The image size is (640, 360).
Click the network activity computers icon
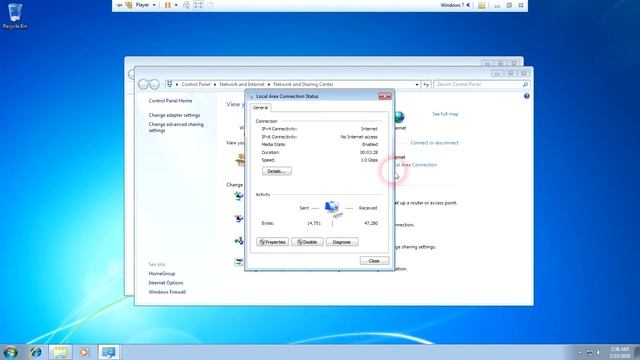(333, 209)
